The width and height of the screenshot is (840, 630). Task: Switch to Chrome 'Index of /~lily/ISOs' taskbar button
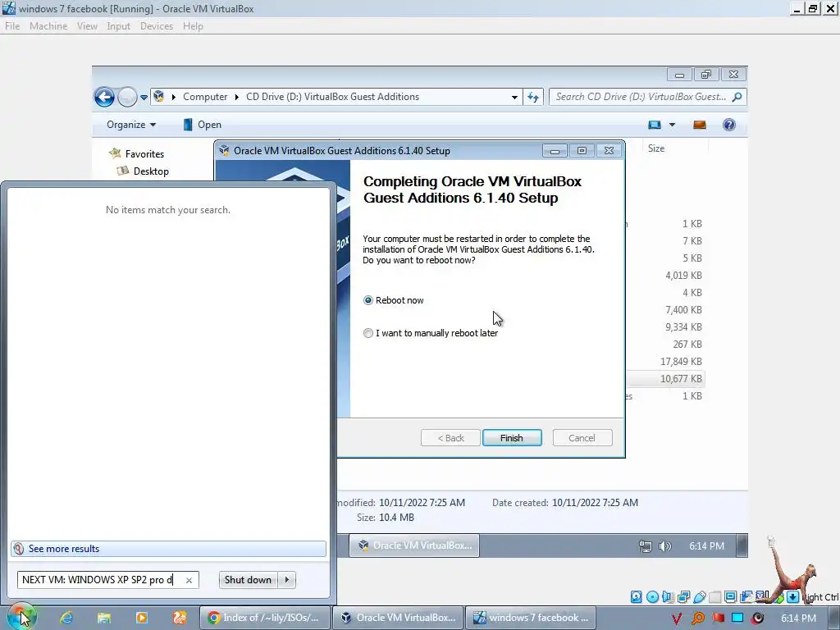coord(265,618)
